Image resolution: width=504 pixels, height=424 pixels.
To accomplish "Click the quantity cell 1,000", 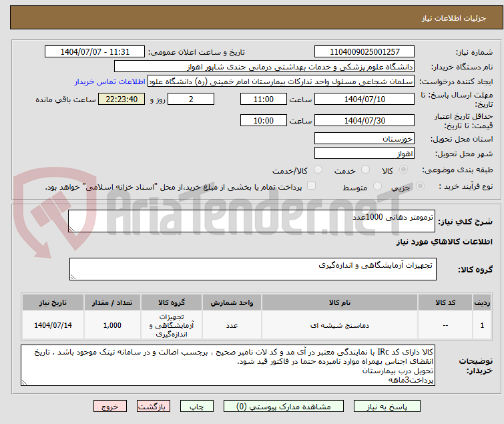I will coord(112,325).
